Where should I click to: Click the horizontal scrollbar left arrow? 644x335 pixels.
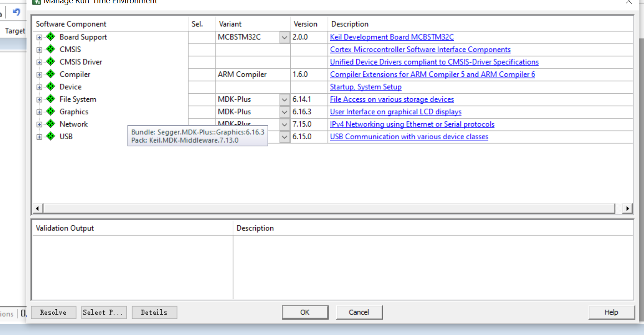tap(37, 208)
